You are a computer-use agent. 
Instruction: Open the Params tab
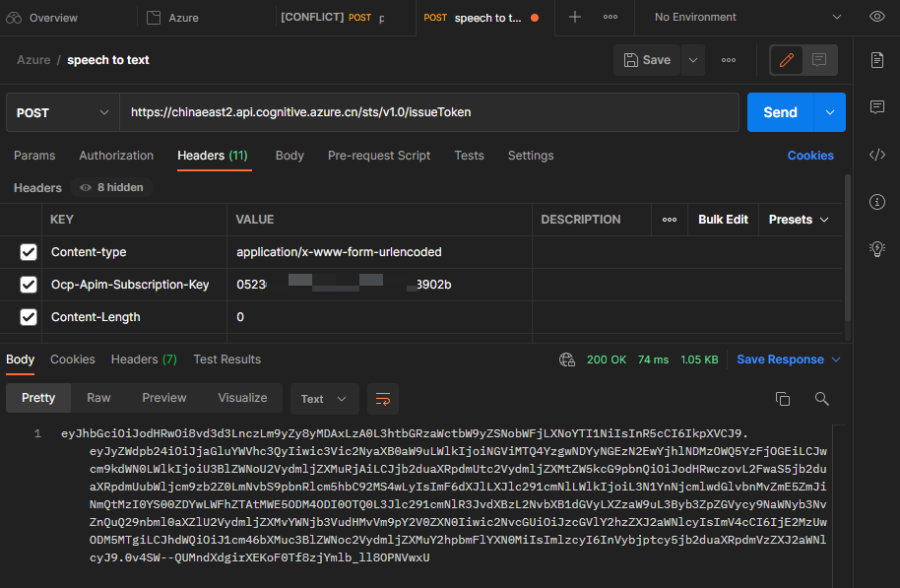(x=34, y=156)
